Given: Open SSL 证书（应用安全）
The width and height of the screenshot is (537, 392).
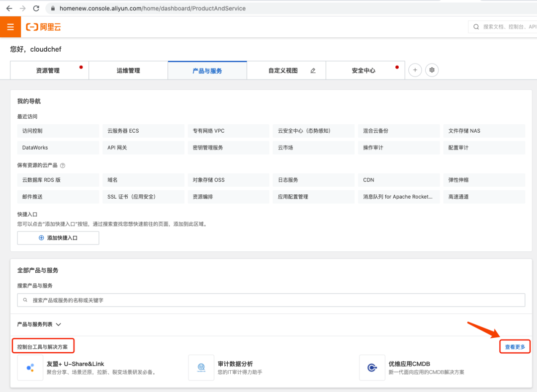Looking at the screenshot, I should (143, 197).
